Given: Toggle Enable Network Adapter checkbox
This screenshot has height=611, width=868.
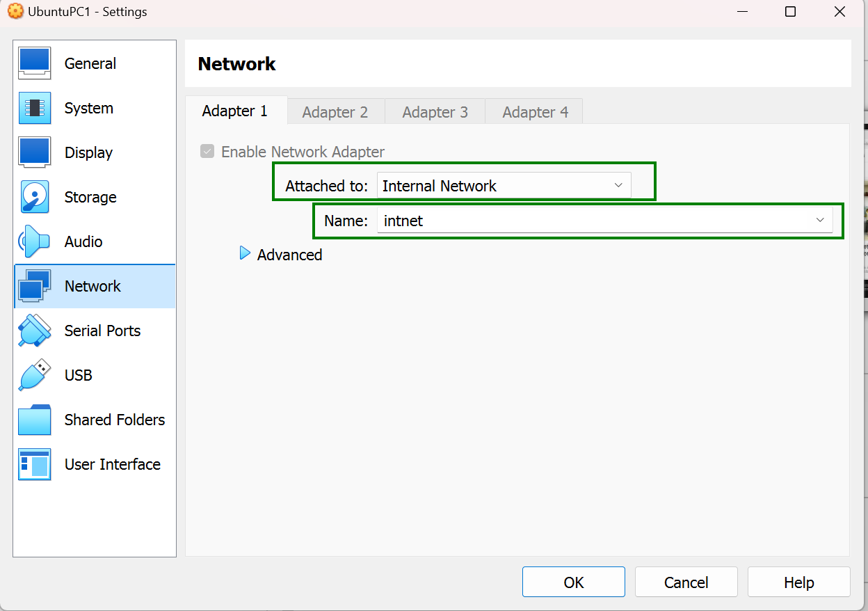Looking at the screenshot, I should 207,152.
